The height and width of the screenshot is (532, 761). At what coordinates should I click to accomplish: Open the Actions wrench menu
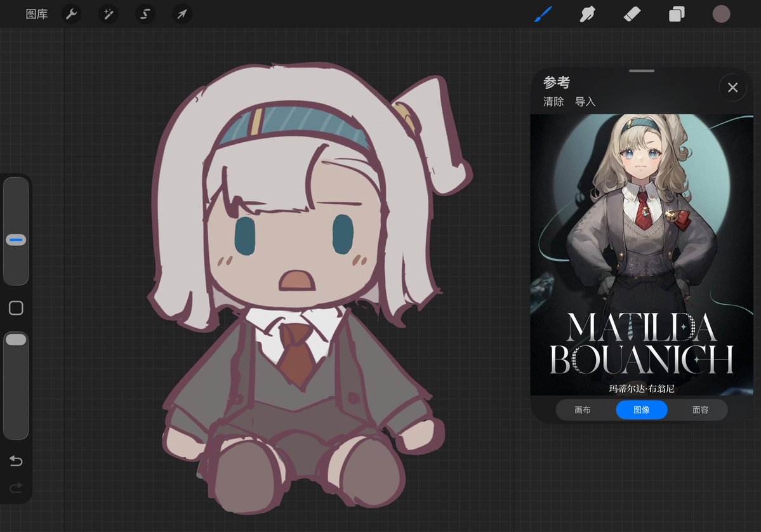pyautogui.click(x=71, y=14)
